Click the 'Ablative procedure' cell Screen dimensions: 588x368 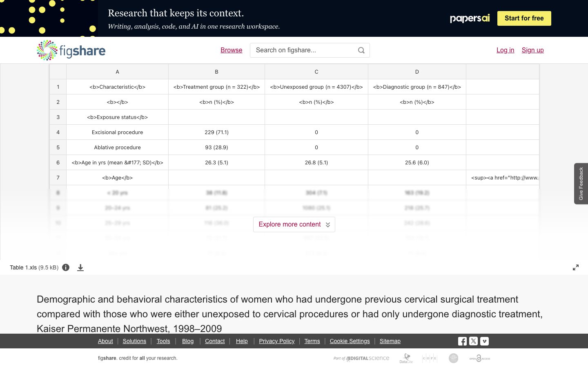(118, 147)
